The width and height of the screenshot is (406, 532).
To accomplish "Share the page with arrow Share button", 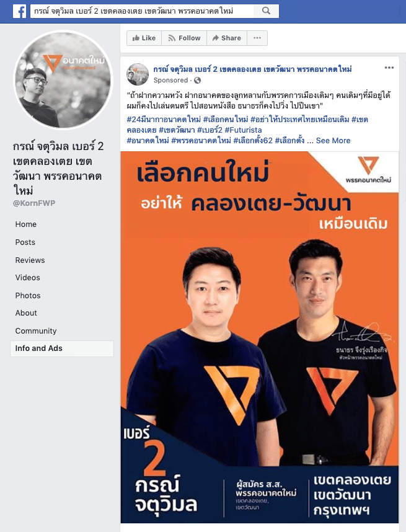I will pyautogui.click(x=227, y=38).
